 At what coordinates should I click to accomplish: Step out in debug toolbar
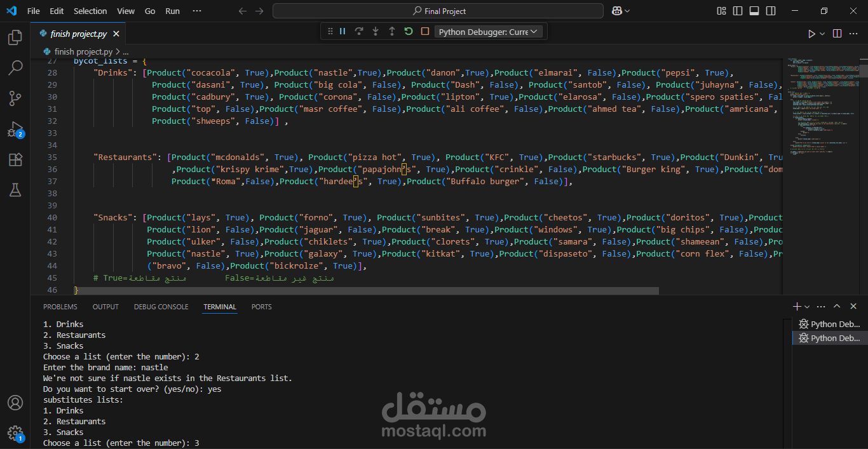(392, 32)
